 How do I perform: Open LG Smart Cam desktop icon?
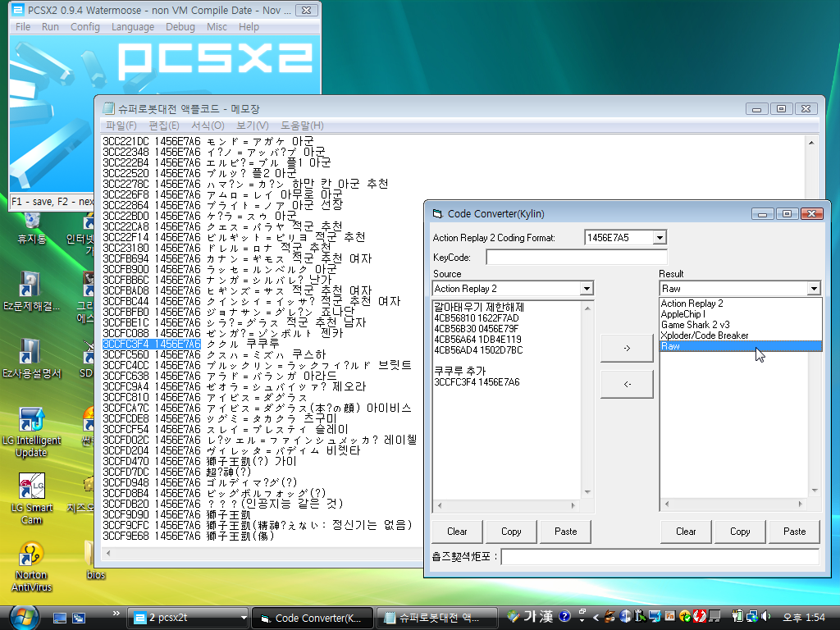[x=32, y=500]
